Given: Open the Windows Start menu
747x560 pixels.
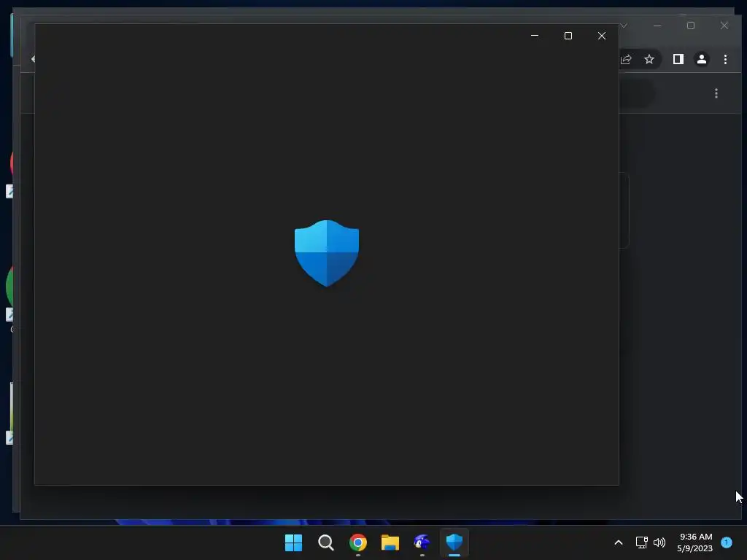Looking at the screenshot, I should 293,542.
